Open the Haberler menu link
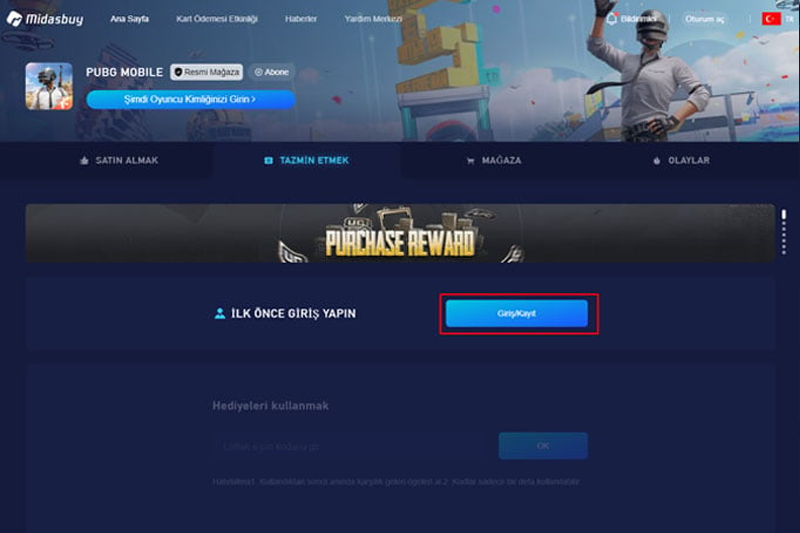 point(301,19)
